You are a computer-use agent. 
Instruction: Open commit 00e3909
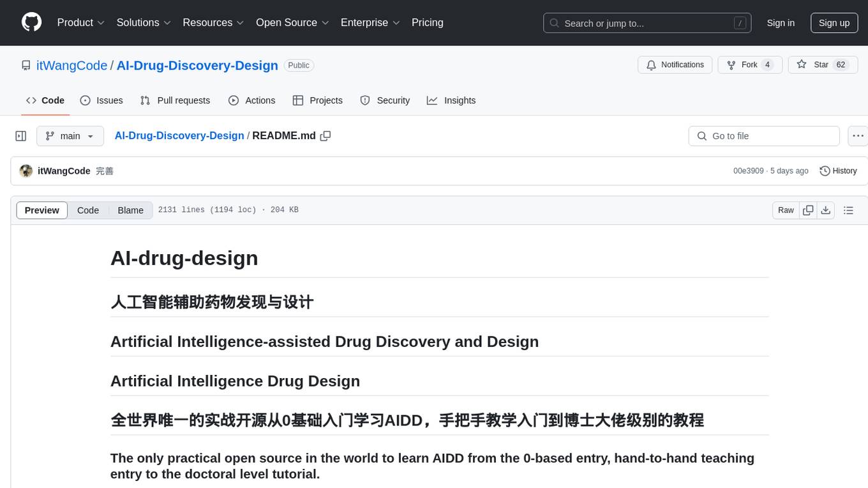(748, 171)
